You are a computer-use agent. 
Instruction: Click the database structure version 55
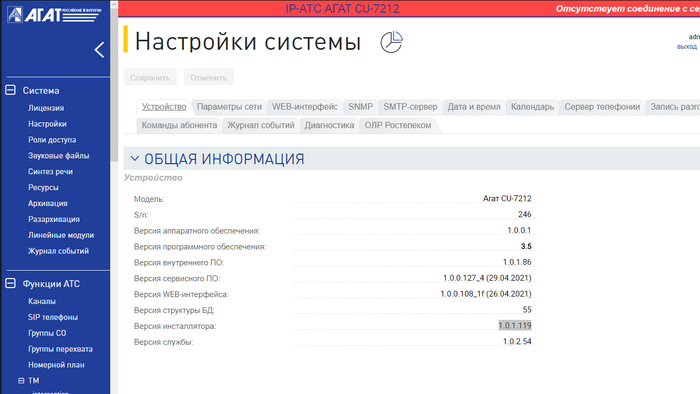[527, 310]
